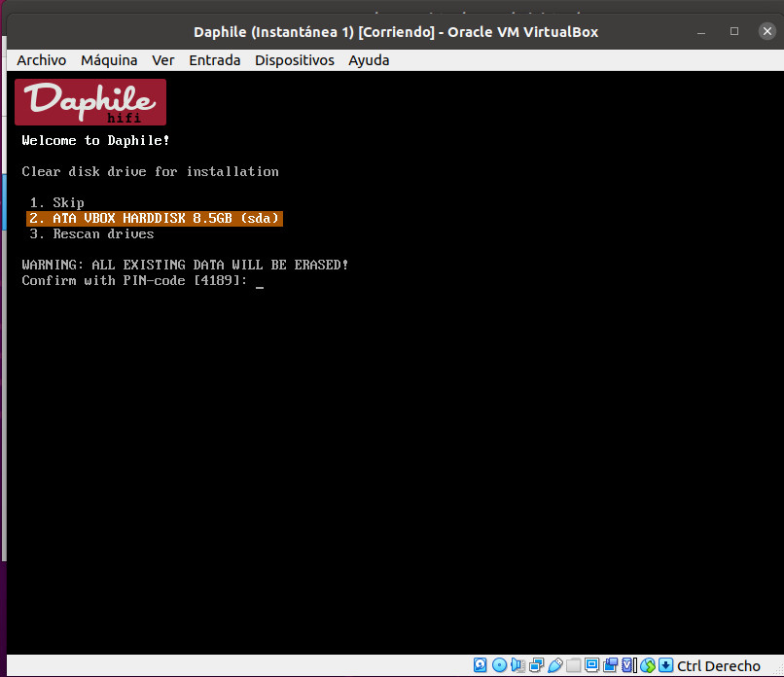The image size is (784, 677).
Task: Open the Ver menu
Action: point(163,60)
